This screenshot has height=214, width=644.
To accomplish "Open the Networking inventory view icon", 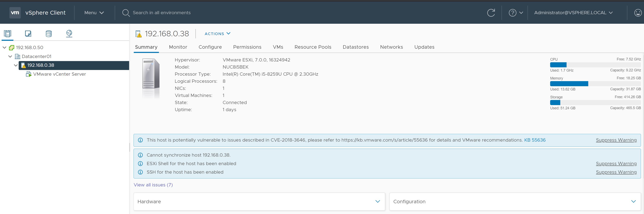I will [69, 33].
